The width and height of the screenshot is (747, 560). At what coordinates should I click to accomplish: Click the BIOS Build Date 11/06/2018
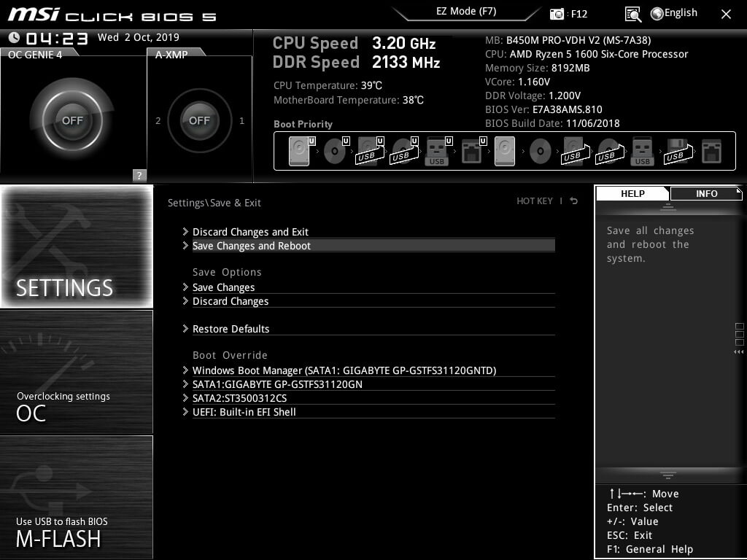[x=592, y=123]
